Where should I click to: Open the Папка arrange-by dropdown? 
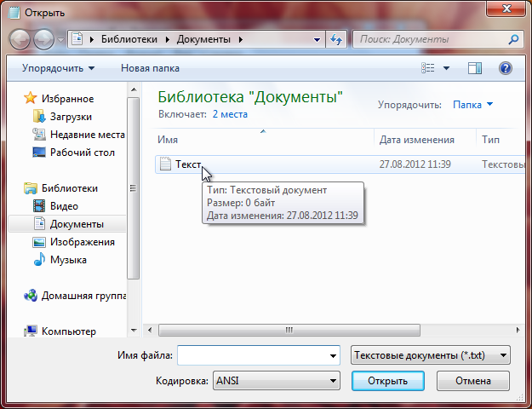[x=472, y=105]
